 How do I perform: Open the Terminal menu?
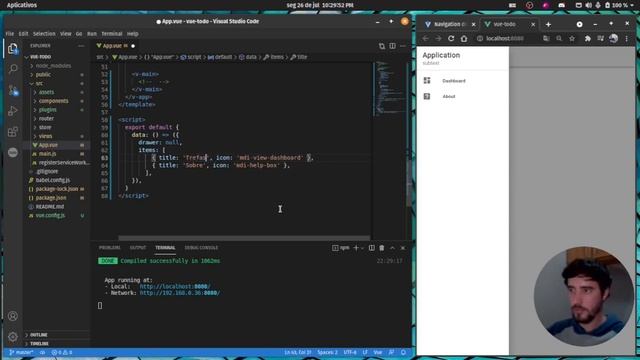[112, 34]
